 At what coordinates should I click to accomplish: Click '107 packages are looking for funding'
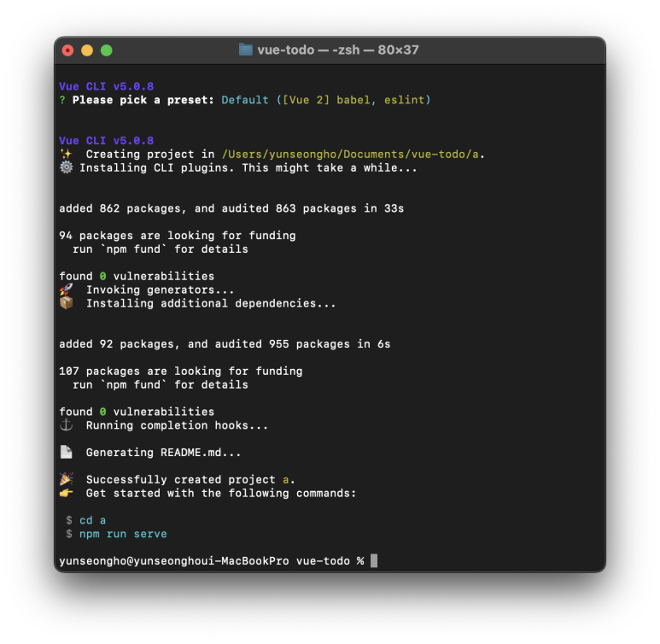click(x=181, y=372)
